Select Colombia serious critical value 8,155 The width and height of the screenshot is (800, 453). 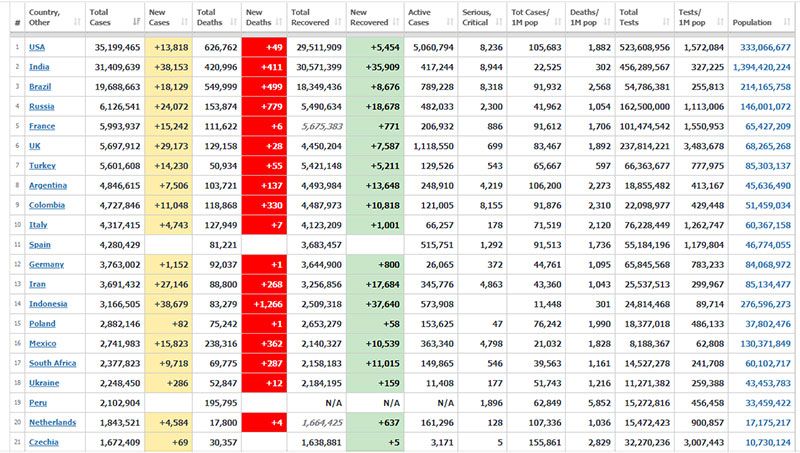(x=491, y=206)
